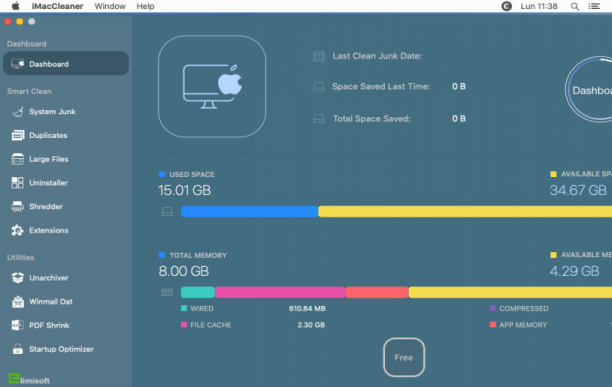
Task: Click the pink file cache bar segment
Action: [280, 292]
